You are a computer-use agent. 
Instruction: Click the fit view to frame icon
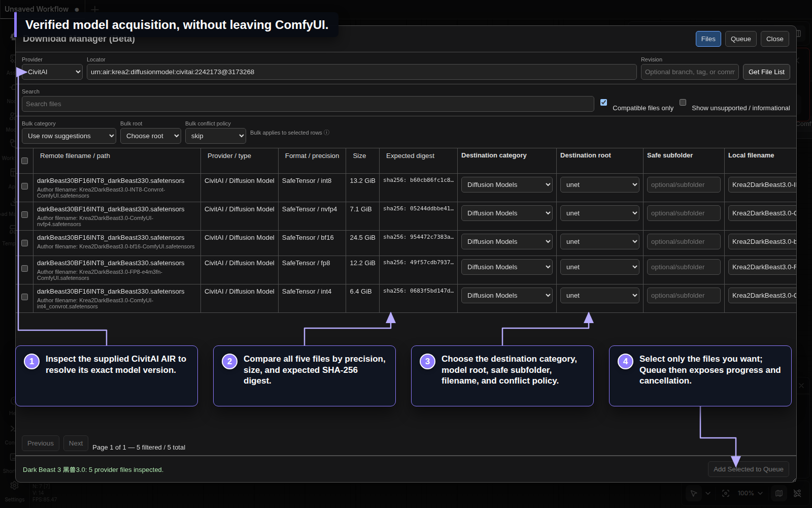726,493
